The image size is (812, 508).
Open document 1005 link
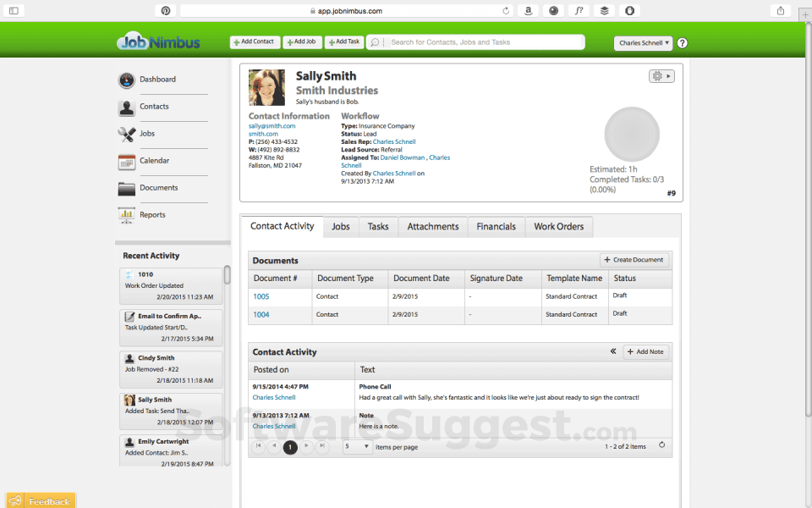coord(261,296)
